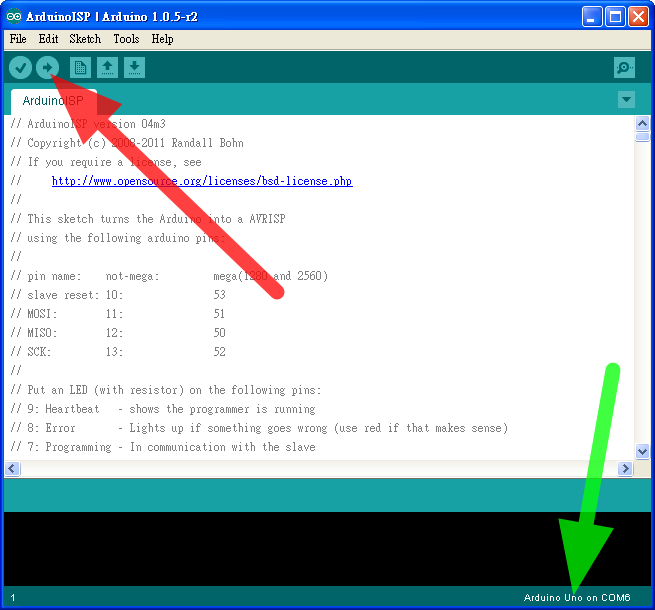The height and width of the screenshot is (610, 655).
Task: Click the 'MOSI: 11' line
Action: coord(118,314)
